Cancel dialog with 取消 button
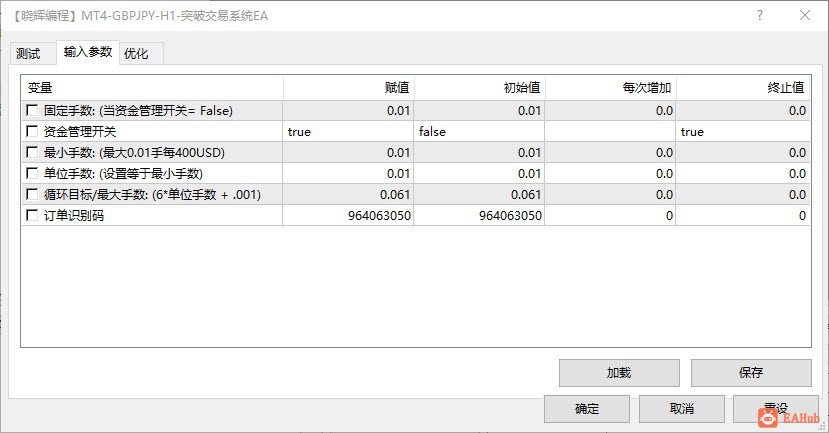Screen dimensions: 829x433 [681, 409]
